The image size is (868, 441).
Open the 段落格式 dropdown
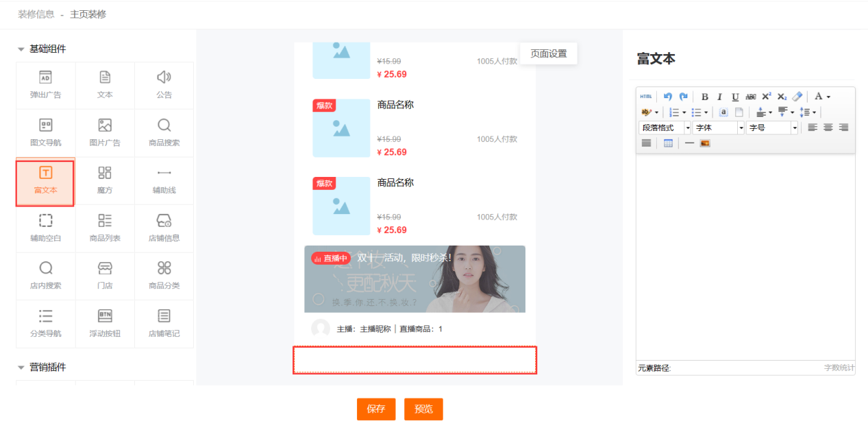(664, 128)
